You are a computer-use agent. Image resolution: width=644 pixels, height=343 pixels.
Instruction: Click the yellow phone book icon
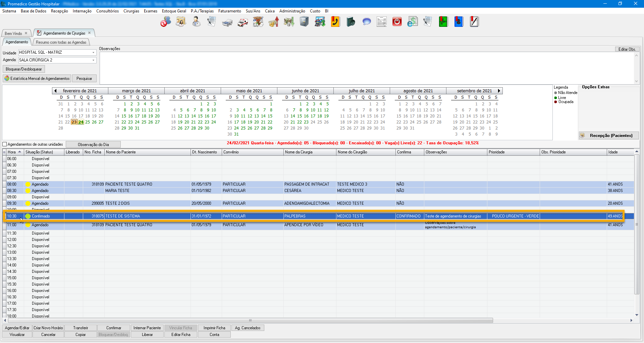(335, 22)
